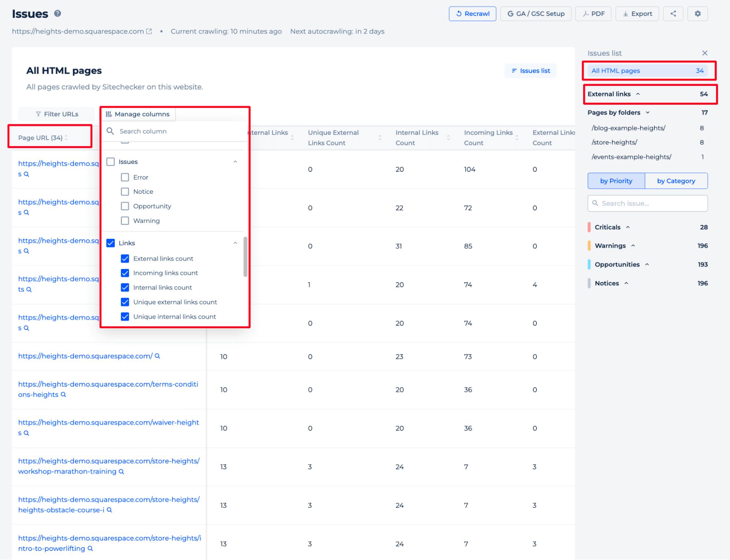Click the Manage columns list scrollbar
730x560 pixels.
[245, 257]
